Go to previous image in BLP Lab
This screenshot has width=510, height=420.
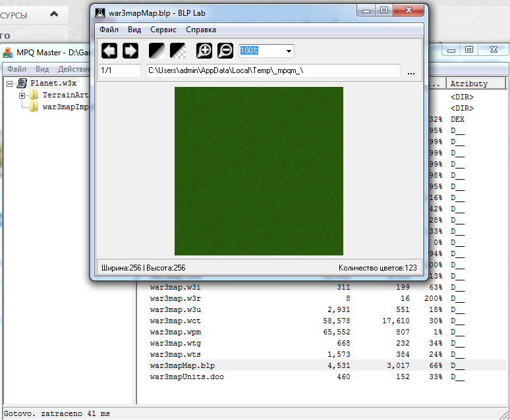pos(109,51)
